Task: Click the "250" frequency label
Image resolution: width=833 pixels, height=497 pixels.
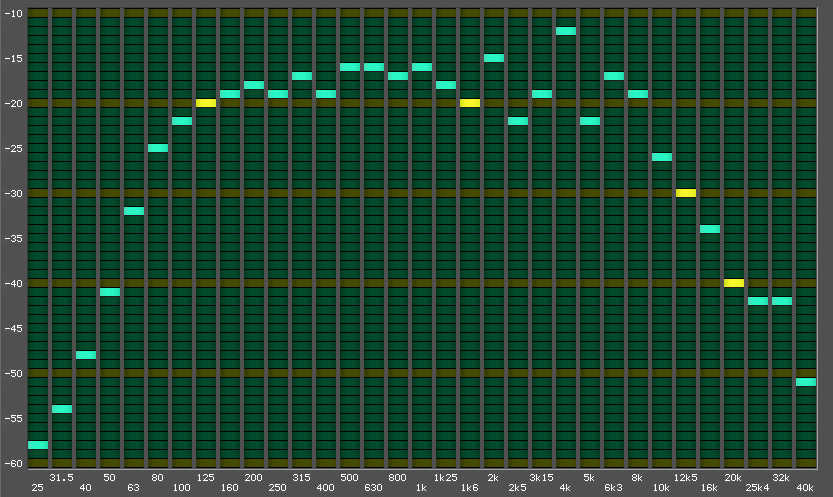Action: 277,487
